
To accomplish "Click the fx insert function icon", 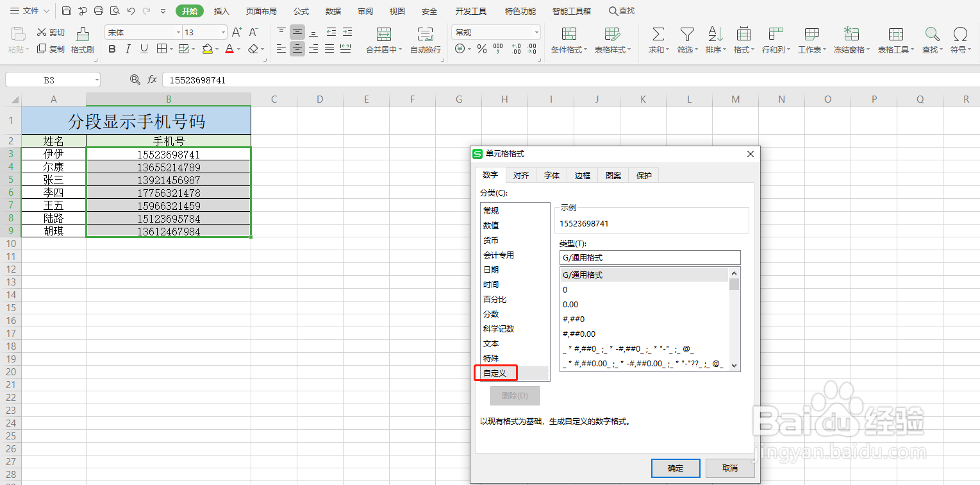I will click(x=153, y=80).
